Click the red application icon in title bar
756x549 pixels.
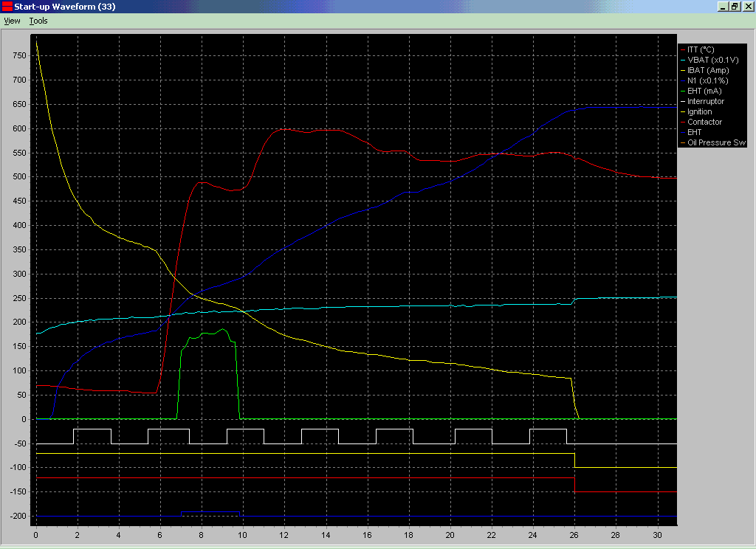[x=7, y=7]
